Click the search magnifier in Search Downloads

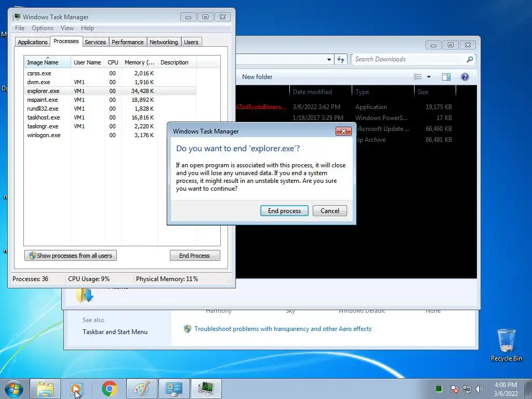click(470, 59)
